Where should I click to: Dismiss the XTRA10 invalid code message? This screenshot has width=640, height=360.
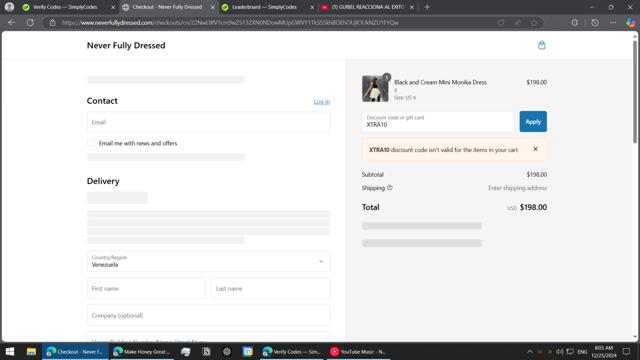[x=535, y=149]
